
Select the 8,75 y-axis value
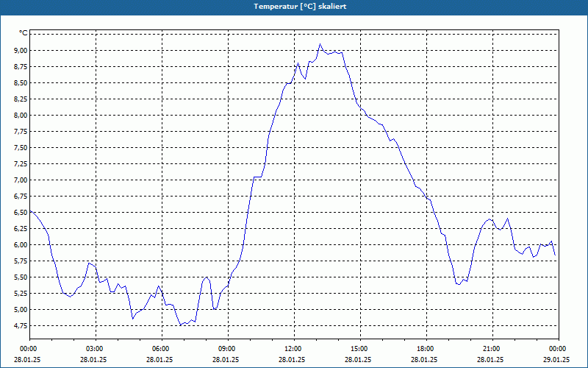coord(21,66)
